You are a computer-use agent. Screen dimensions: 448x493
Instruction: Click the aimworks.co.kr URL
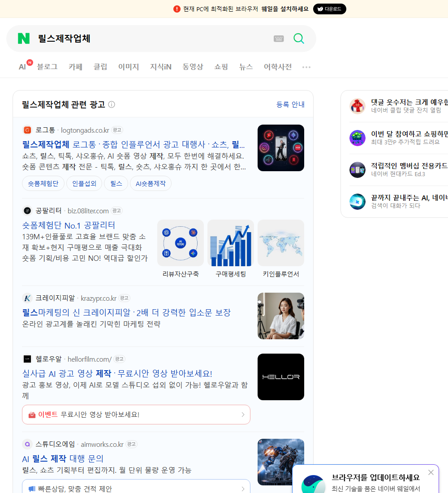click(102, 445)
